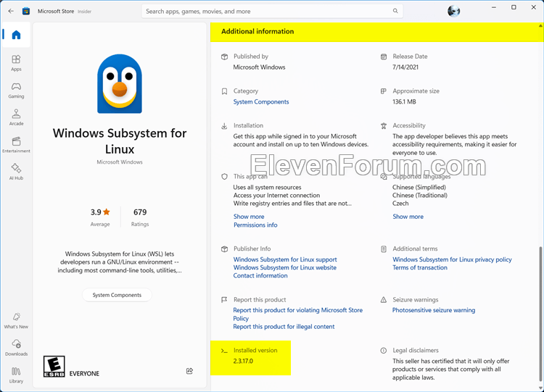Click the Release Date calendar icon
Viewport: 544px width, 392px height.
coord(384,57)
